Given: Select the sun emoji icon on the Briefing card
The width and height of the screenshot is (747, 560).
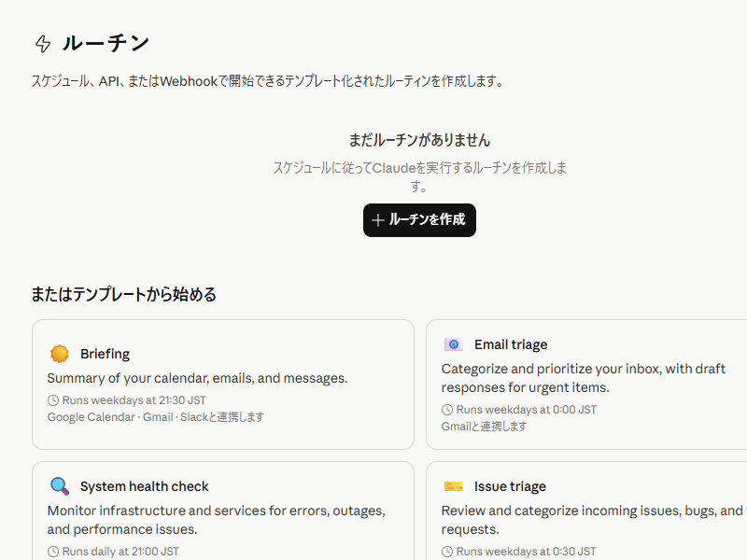Looking at the screenshot, I should (59, 354).
